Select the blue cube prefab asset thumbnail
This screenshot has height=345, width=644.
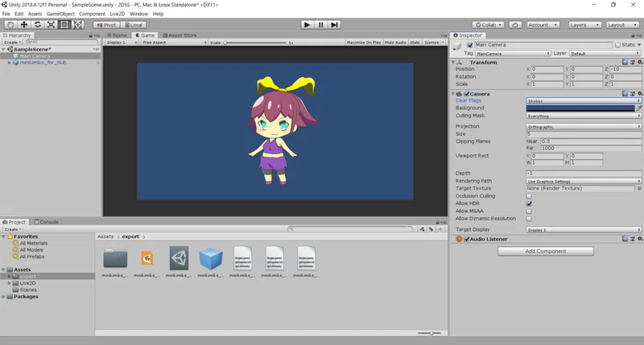(211, 258)
